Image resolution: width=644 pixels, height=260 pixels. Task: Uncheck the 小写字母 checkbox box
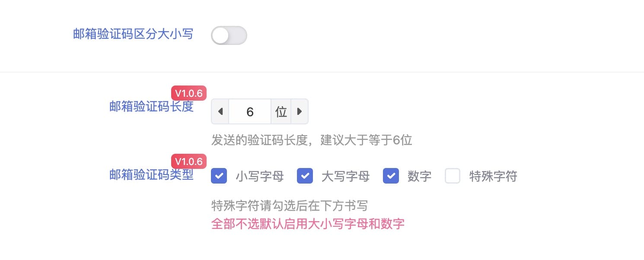pyautogui.click(x=219, y=176)
